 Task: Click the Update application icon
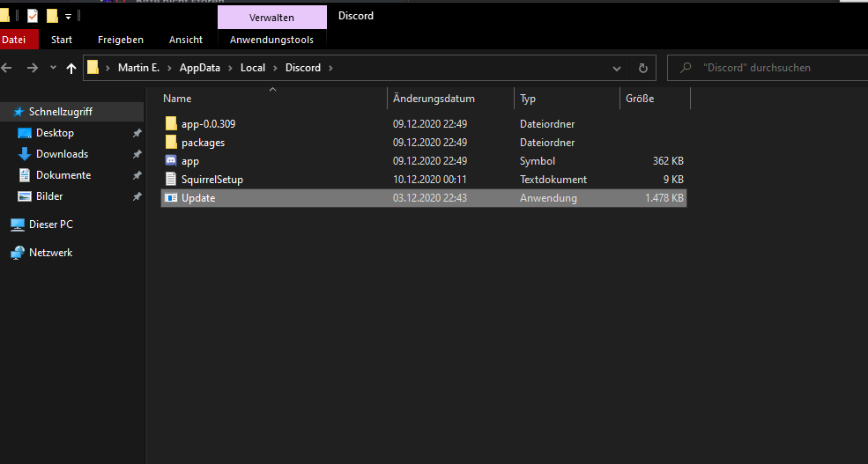coord(171,198)
